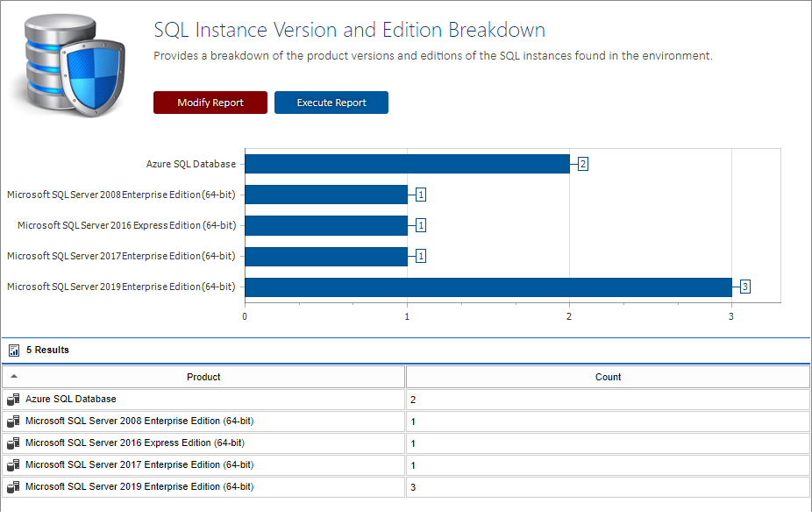Click the value label 1 on 2008 bar
Screen dimensions: 812x517
coord(421,195)
